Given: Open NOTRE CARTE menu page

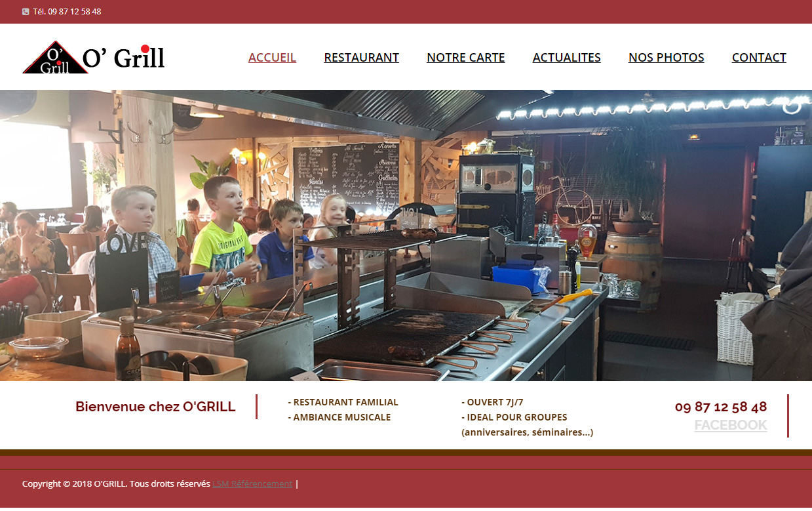Looking at the screenshot, I should click(465, 58).
